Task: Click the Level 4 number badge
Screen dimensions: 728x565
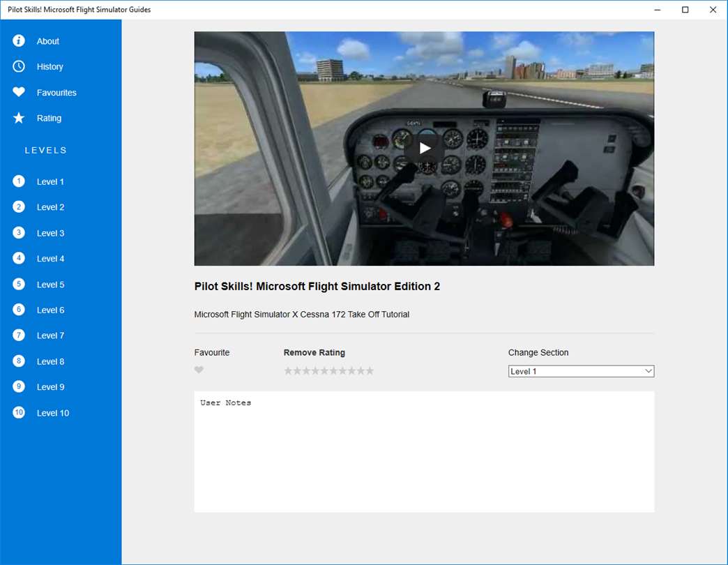Action: [19, 258]
